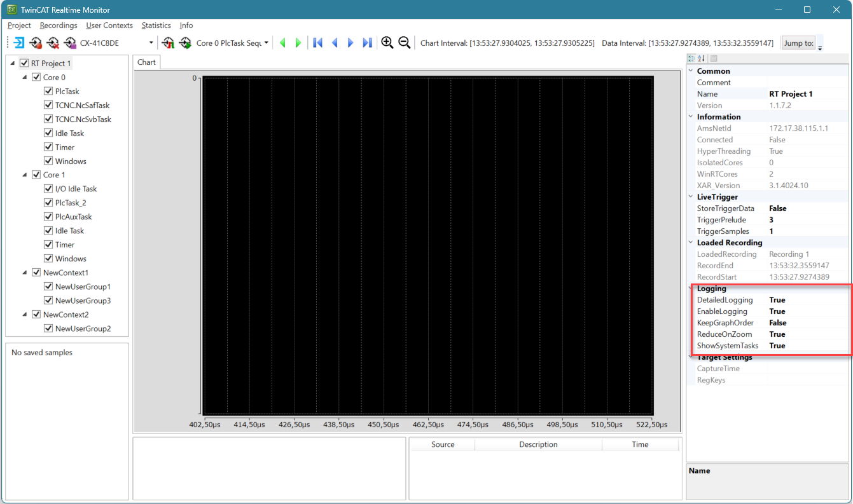Click the target icon with purple save disk
853x504 pixels.
[x=69, y=43]
